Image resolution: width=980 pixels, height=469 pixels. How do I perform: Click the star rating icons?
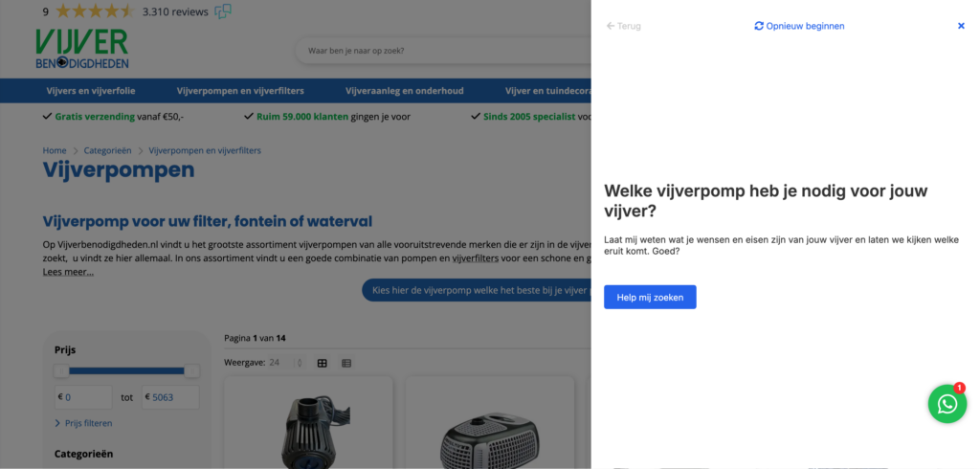[x=95, y=11]
